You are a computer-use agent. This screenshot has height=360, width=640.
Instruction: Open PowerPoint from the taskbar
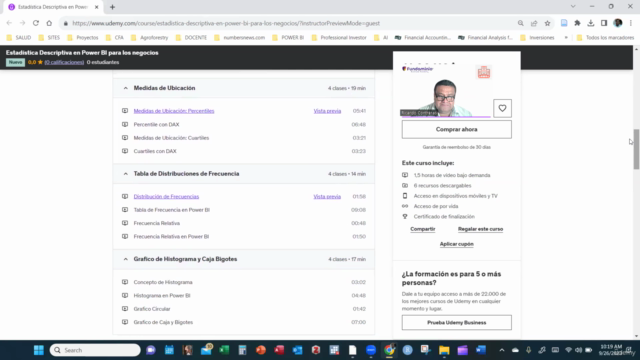[261, 350]
